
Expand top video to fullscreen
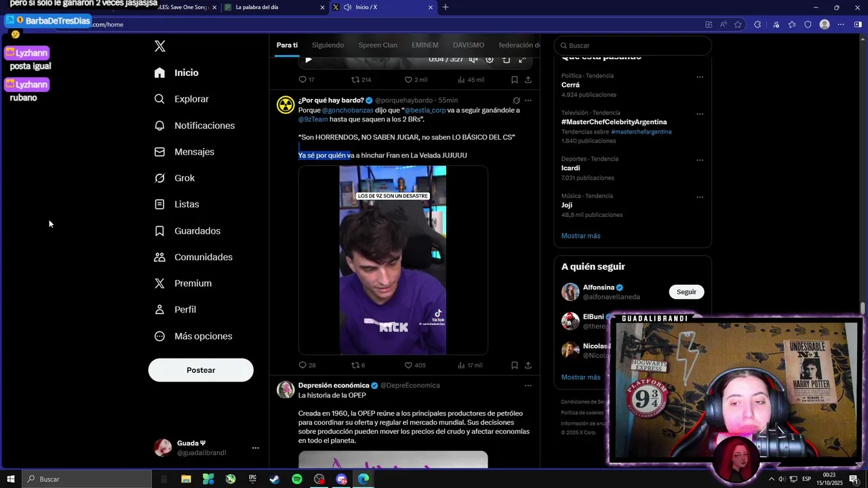[x=522, y=60]
